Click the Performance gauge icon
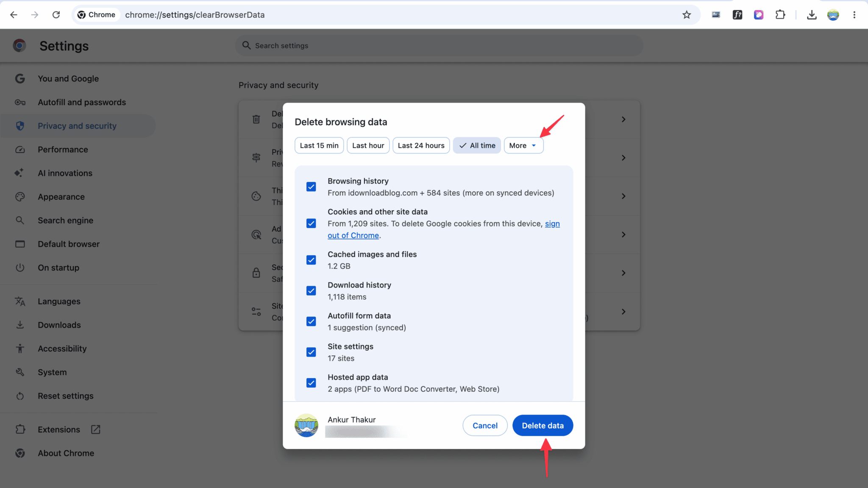This screenshot has width=868, height=488. coord(20,150)
